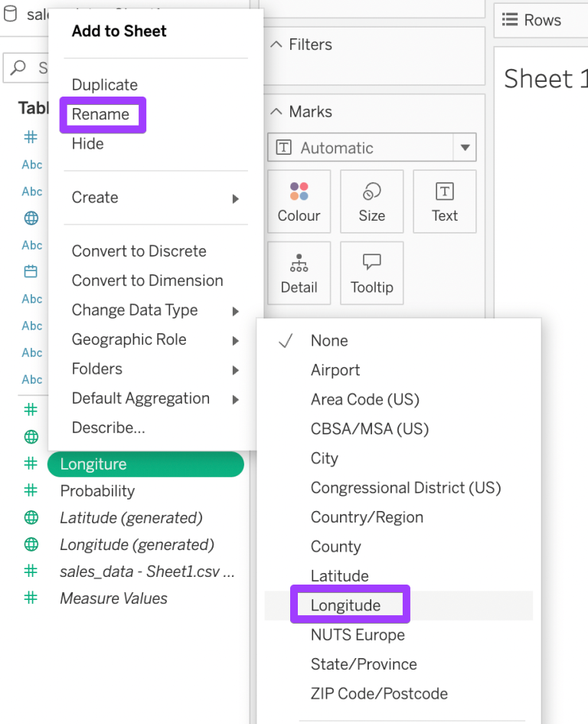The width and height of the screenshot is (588, 724).
Task: Open the Size mark property
Action: (x=371, y=201)
